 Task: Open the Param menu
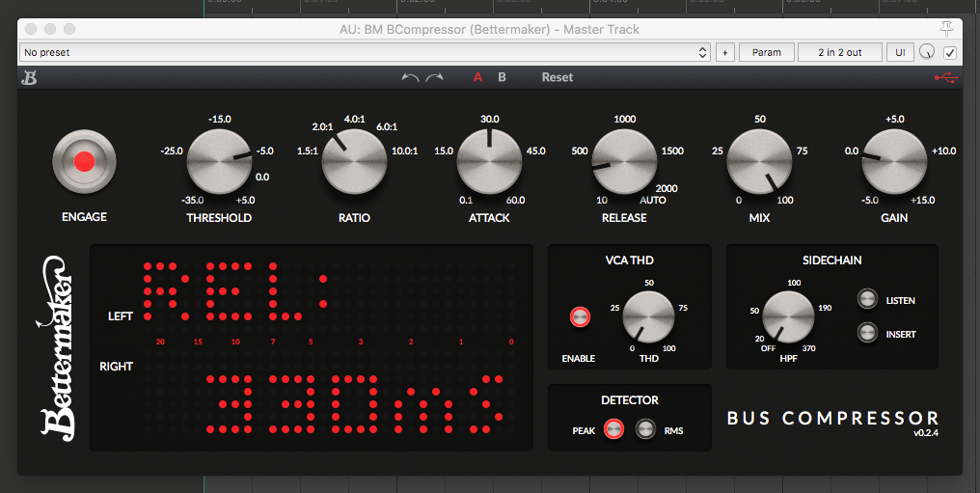click(766, 52)
